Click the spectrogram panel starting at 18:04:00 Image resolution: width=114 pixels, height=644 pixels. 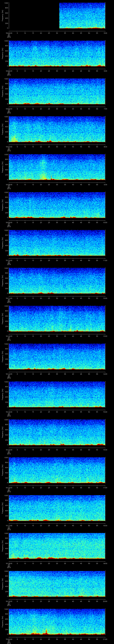[57, 16]
